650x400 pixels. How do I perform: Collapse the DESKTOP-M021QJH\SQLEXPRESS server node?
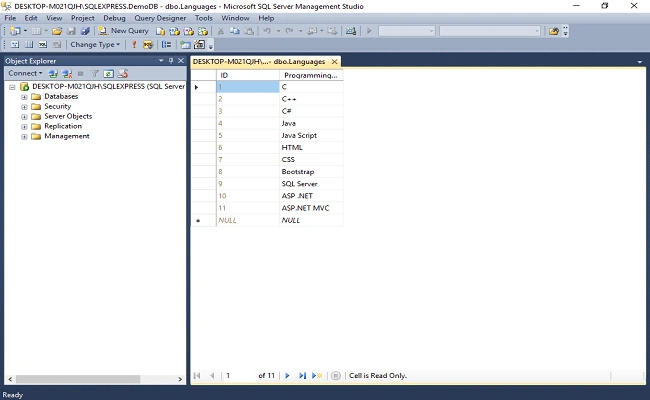coord(12,87)
